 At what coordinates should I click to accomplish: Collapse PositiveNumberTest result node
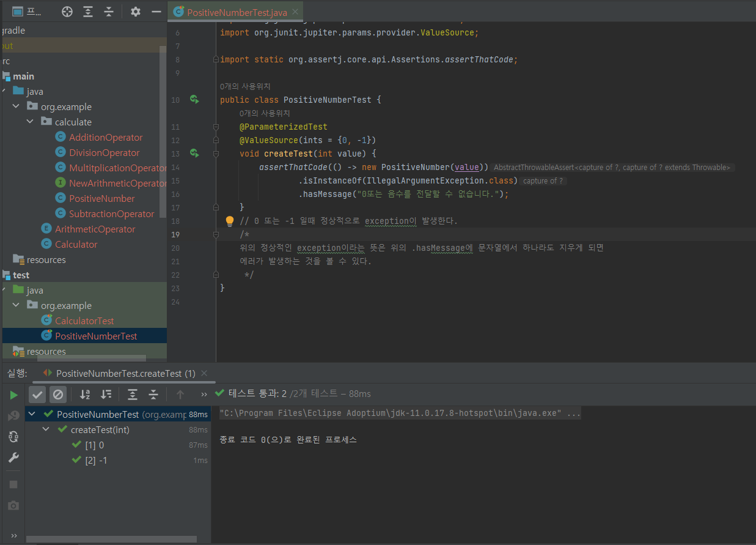click(x=32, y=414)
